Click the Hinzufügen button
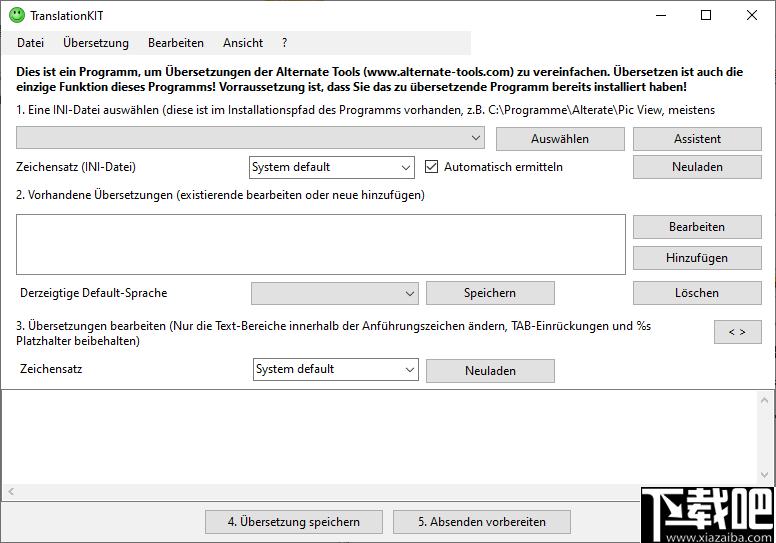The image size is (776, 543). pos(697,258)
